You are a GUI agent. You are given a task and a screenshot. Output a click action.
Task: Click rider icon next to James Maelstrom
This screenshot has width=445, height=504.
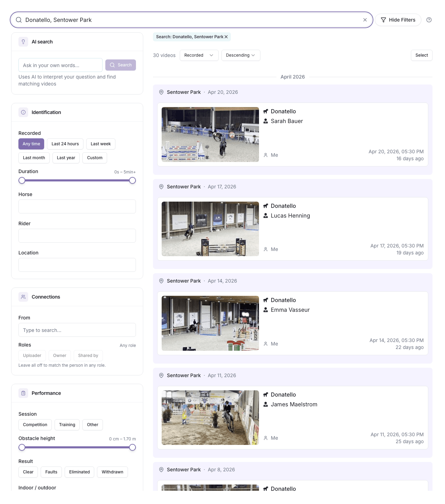pyautogui.click(x=266, y=404)
